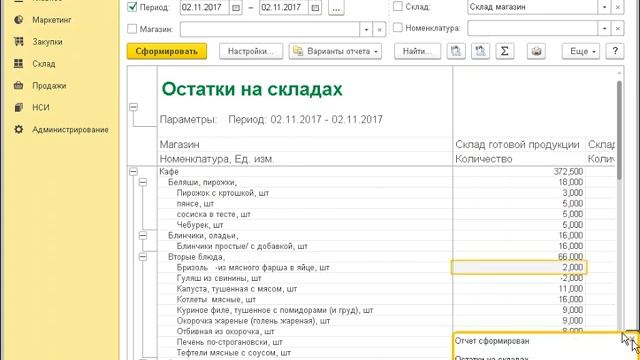Collapse the report header group

click(x=133, y=107)
